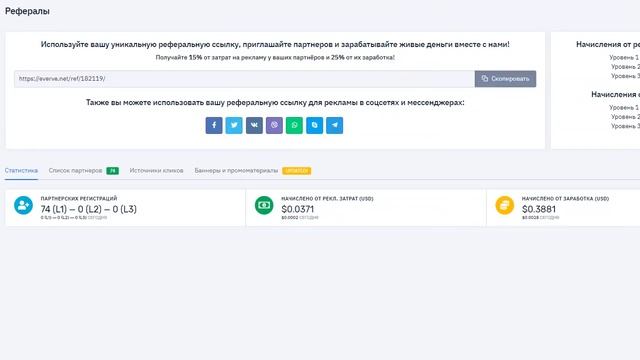Click the blue partner registrations user icon
Screen dimensions: 640x360
[x=23, y=205]
